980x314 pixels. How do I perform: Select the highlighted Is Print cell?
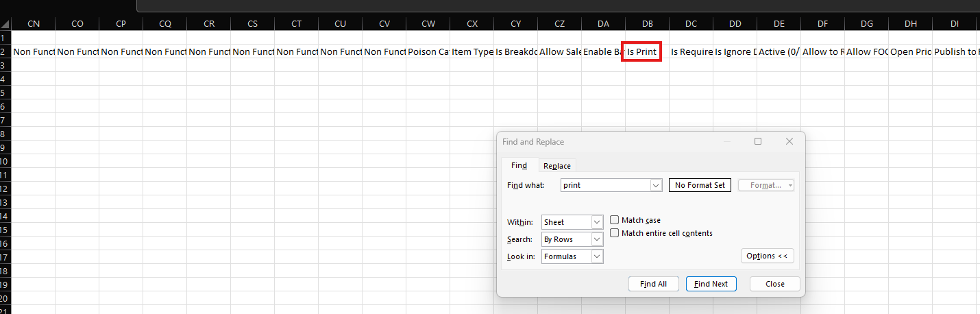641,51
